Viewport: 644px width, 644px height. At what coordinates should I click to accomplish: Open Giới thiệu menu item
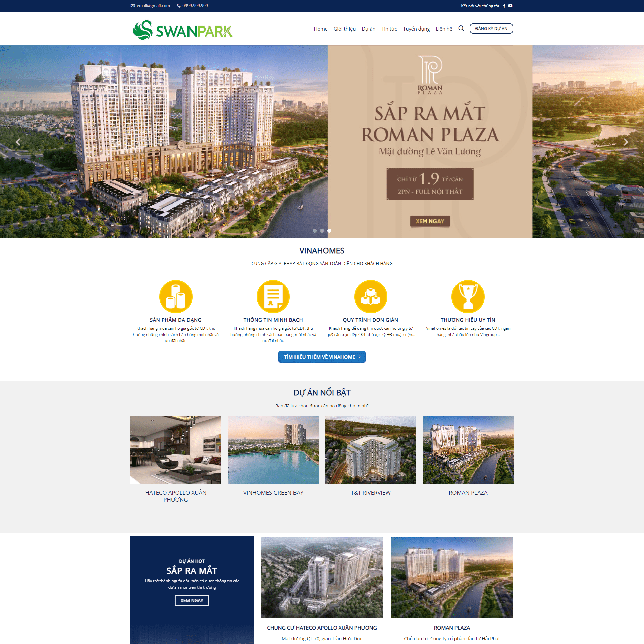[344, 29]
